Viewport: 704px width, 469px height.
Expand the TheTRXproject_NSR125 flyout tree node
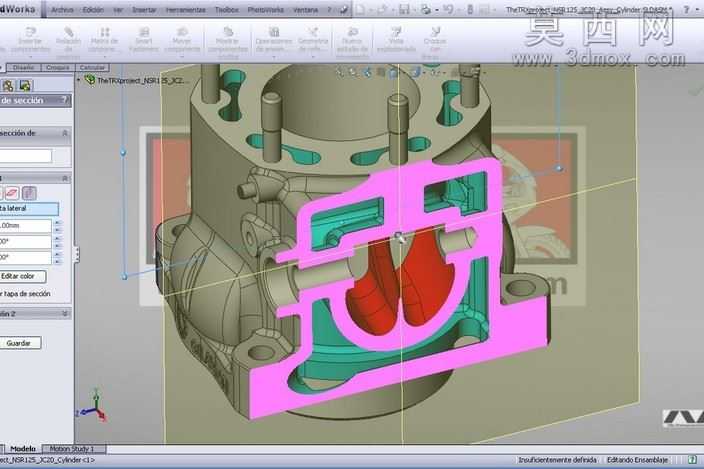click(x=79, y=80)
